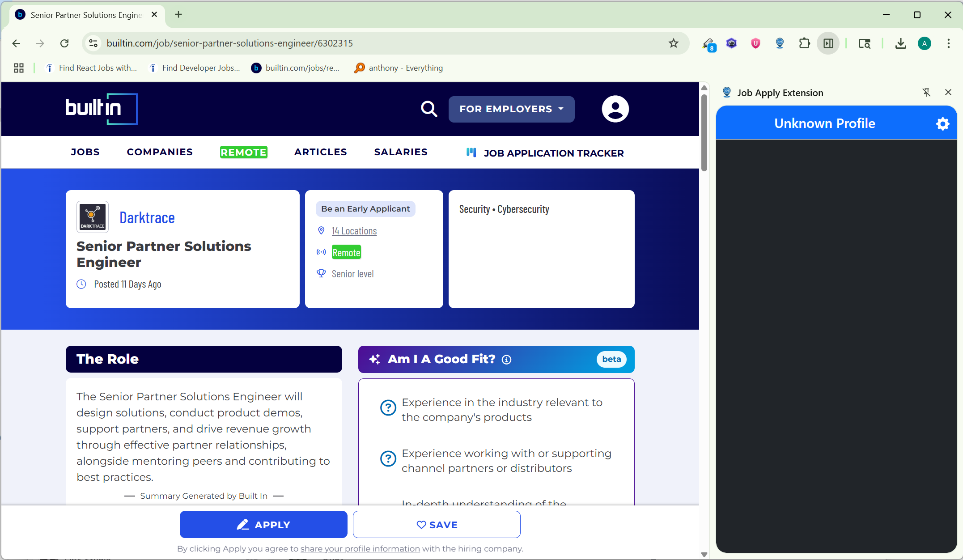The height and width of the screenshot is (560, 963).
Task: Expand the For Employers dropdown
Action: (511, 109)
